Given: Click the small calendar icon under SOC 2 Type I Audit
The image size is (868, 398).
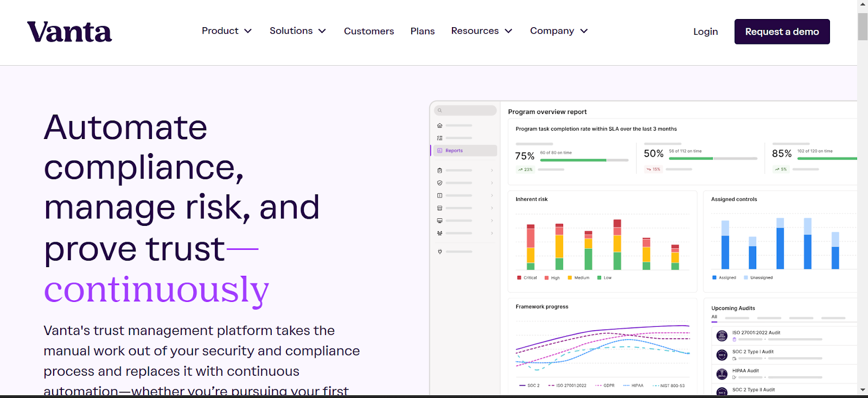Looking at the screenshot, I should [x=735, y=358].
